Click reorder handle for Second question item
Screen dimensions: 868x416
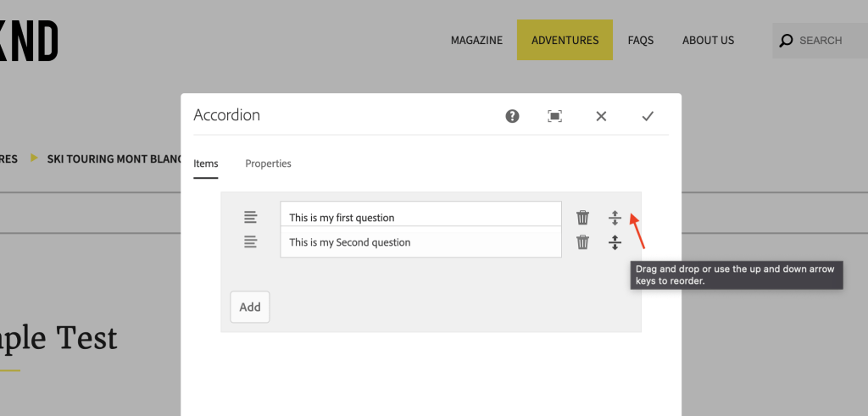coord(615,242)
